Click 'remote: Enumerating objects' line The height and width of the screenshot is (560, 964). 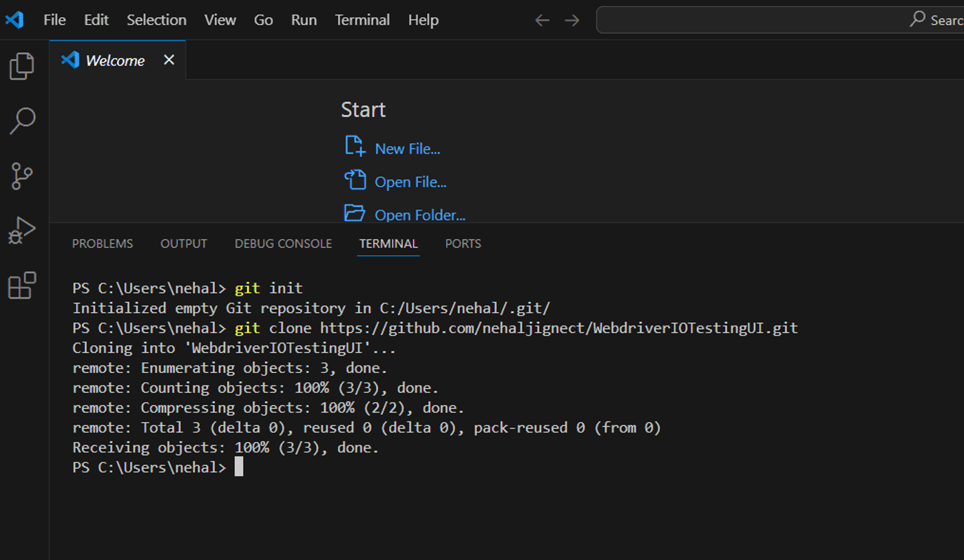(230, 368)
